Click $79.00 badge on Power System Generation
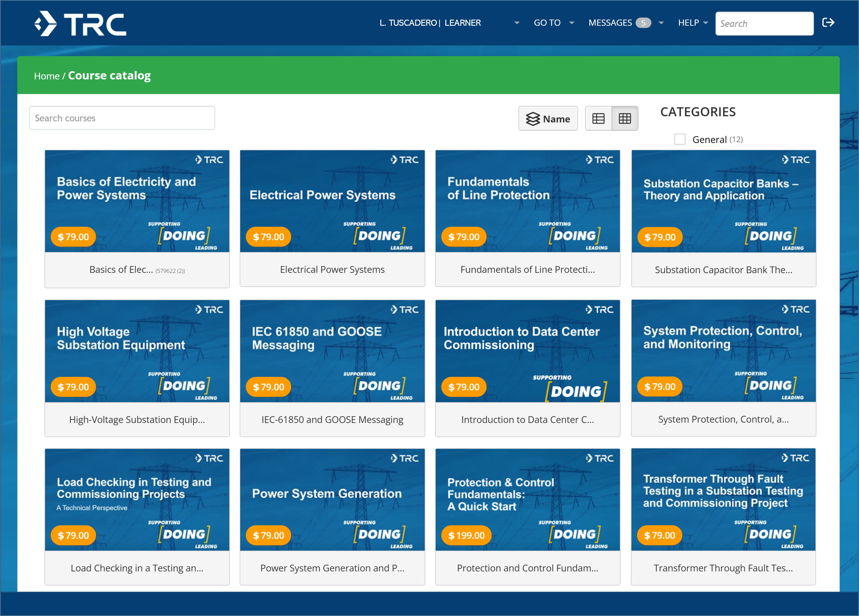 (268, 535)
